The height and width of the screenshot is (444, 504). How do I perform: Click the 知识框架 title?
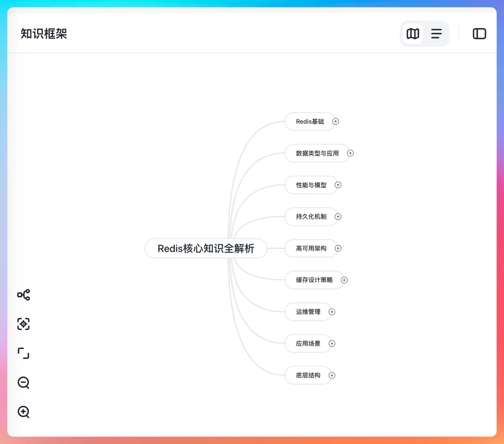tap(44, 34)
